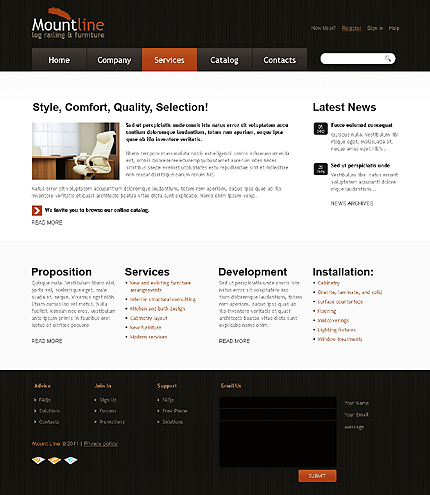Go to the Catalog menu tab
430x495 pixels.
[x=224, y=60]
